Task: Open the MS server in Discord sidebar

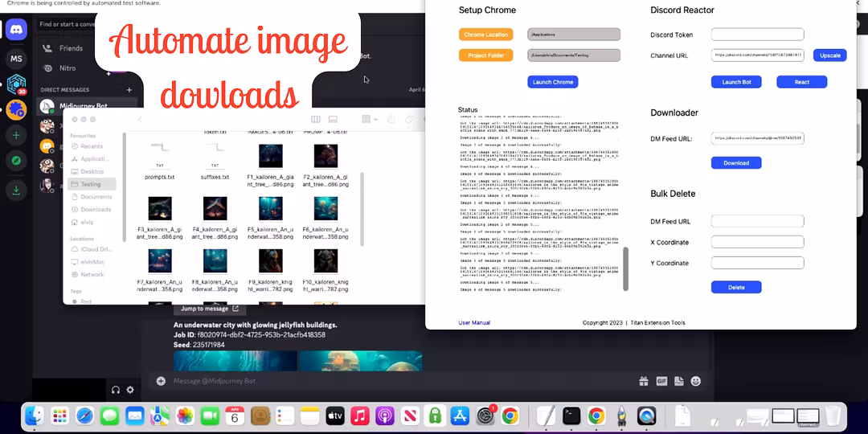Action: click(x=16, y=59)
